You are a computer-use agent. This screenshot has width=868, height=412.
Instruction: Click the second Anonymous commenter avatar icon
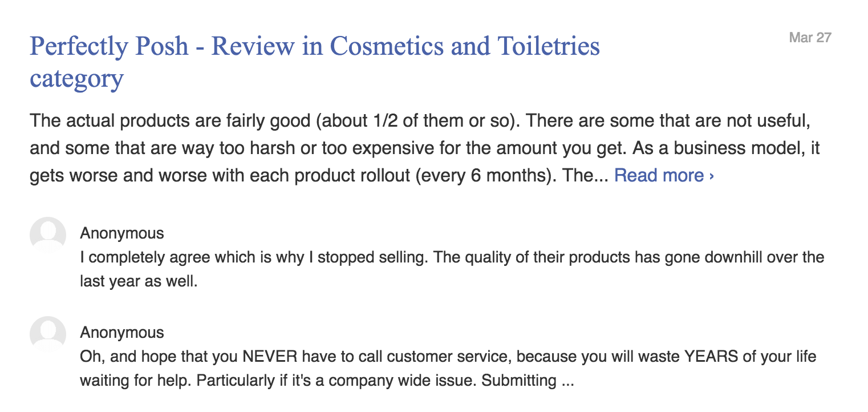coord(48,334)
